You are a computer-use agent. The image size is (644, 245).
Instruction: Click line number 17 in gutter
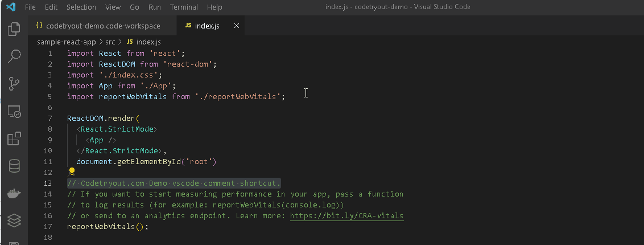click(48, 226)
